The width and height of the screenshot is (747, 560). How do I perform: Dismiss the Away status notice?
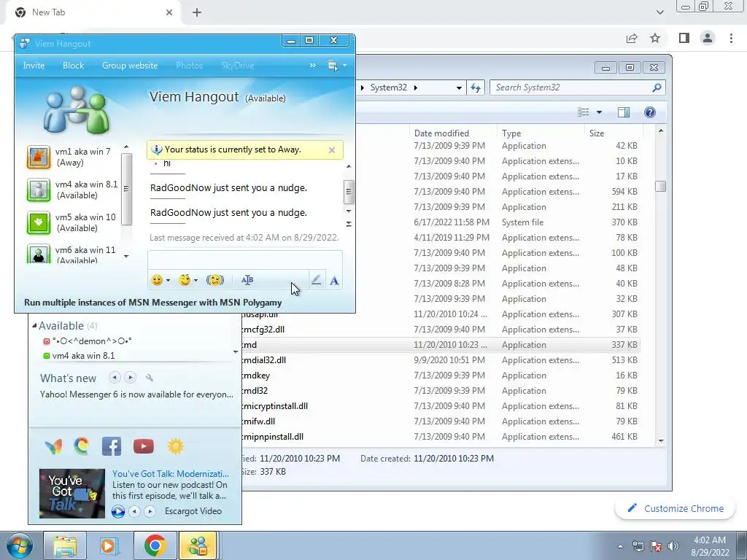click(x=332, y=150)
